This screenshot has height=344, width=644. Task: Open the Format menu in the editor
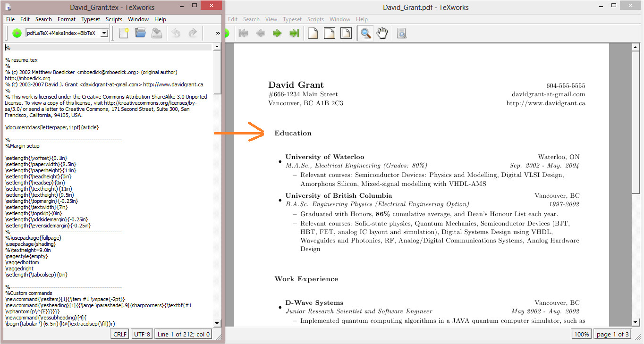tap(67, 19)
